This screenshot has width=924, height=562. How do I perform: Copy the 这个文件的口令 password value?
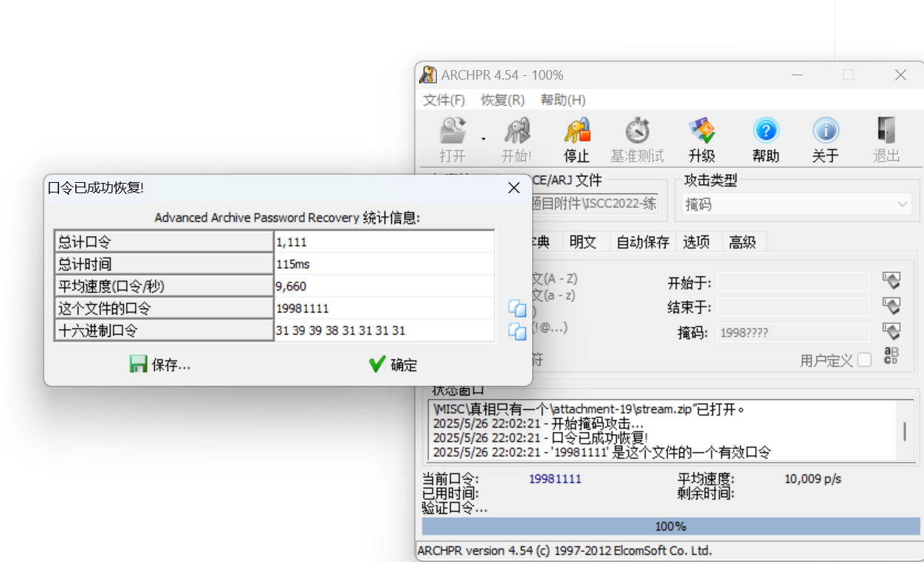tap(517, 309)
